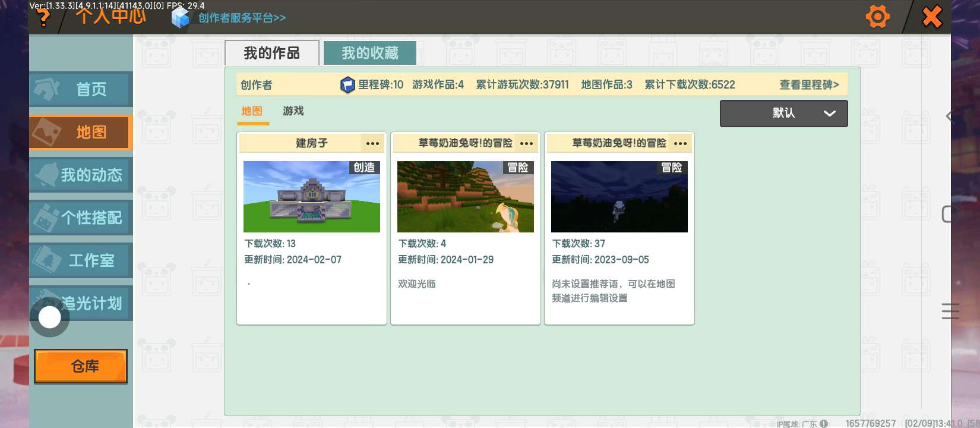This screenshot has height=428, width=980.
Task: Click 更新时间: 2024-01-29 text
Action: tap(446, 260)
